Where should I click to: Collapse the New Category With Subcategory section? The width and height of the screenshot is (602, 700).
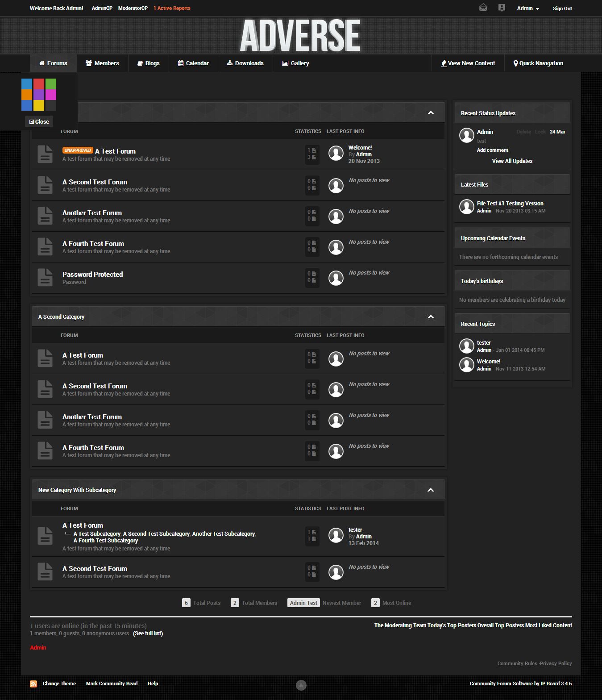click(x=431, y=490)
